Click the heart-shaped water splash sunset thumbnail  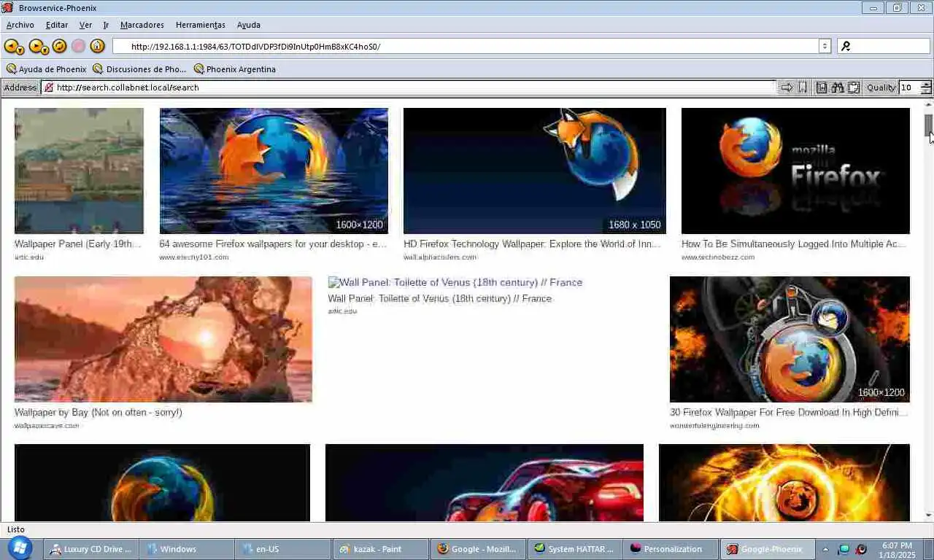[x=163, y=339]
